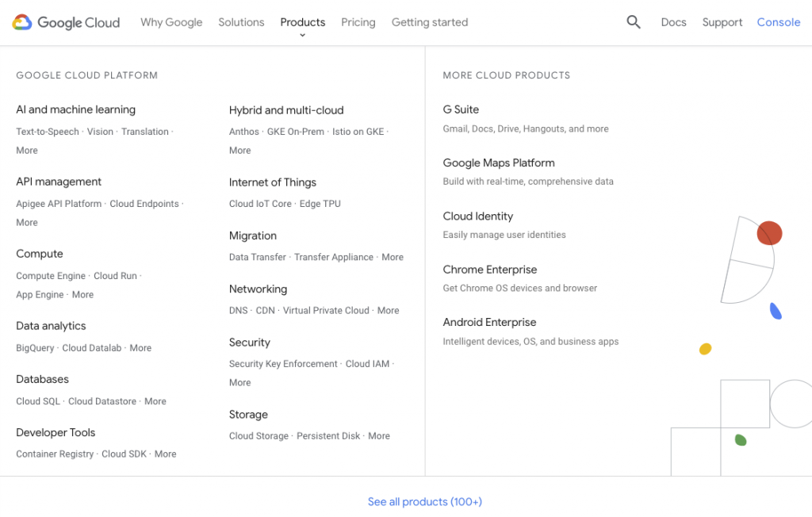This screenshot has height=517, width=812.
Task: Visit the Support page
Action: pos(722,22)
